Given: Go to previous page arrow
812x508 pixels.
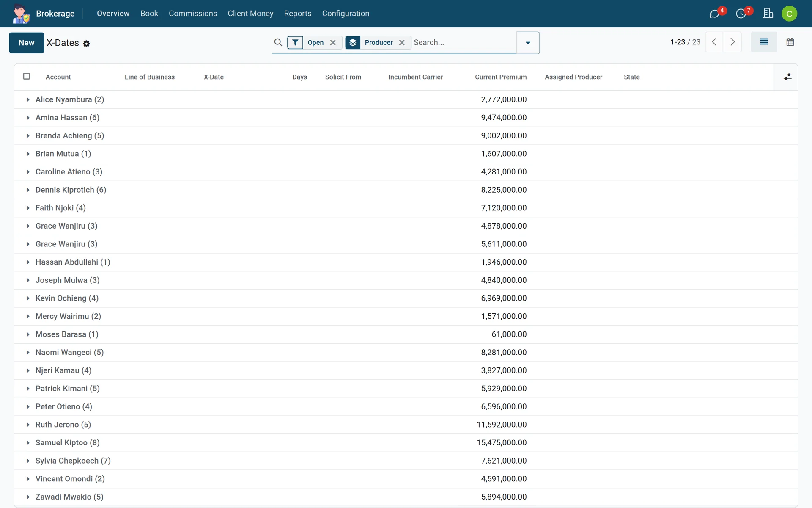Looking at the screenshot, I should (714, 42).
